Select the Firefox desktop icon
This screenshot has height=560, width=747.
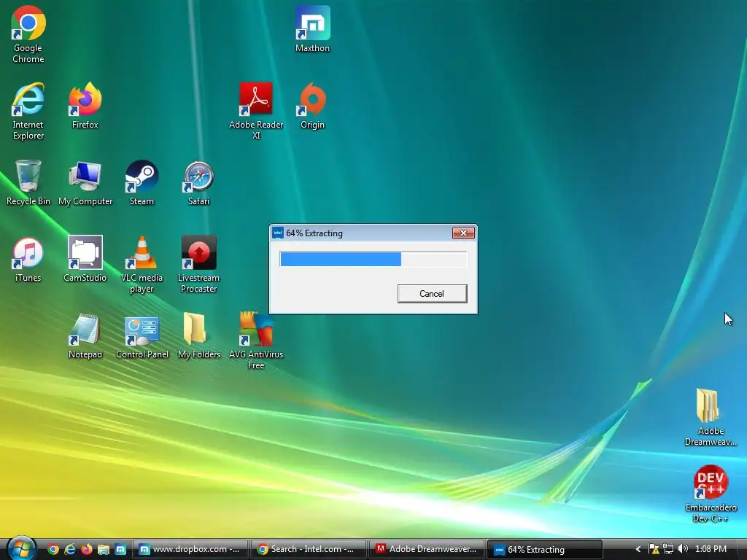[x=85, y=106]
